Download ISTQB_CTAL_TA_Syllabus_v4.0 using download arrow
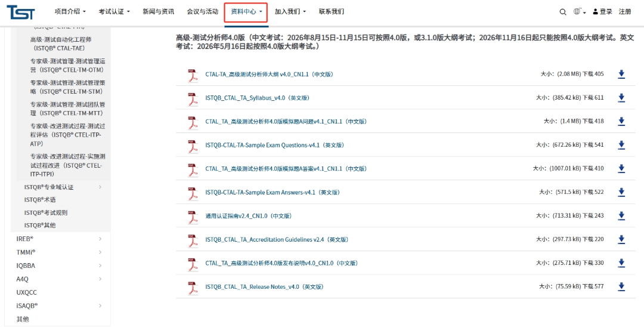 point(621,98)
